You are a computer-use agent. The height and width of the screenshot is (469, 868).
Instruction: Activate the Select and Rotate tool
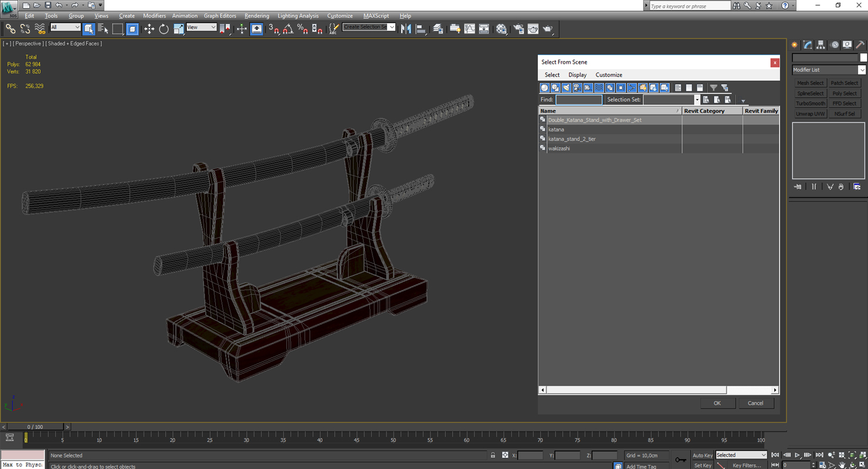point(164,29)
